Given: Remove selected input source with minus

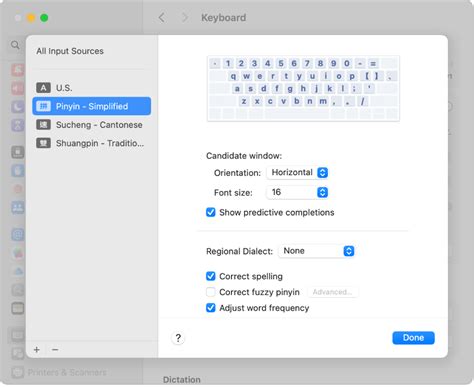Looking at the screenshot, I should [55, 349].
